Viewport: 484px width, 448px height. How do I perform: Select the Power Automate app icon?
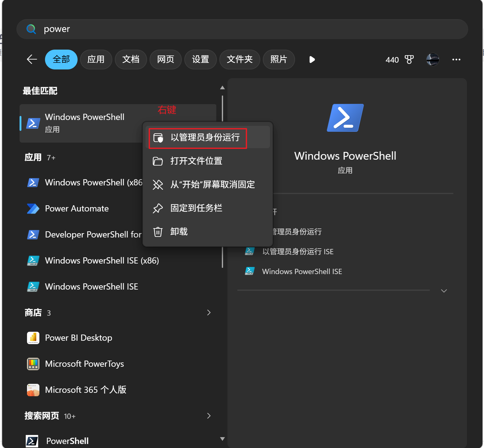(x=33, y=208)
